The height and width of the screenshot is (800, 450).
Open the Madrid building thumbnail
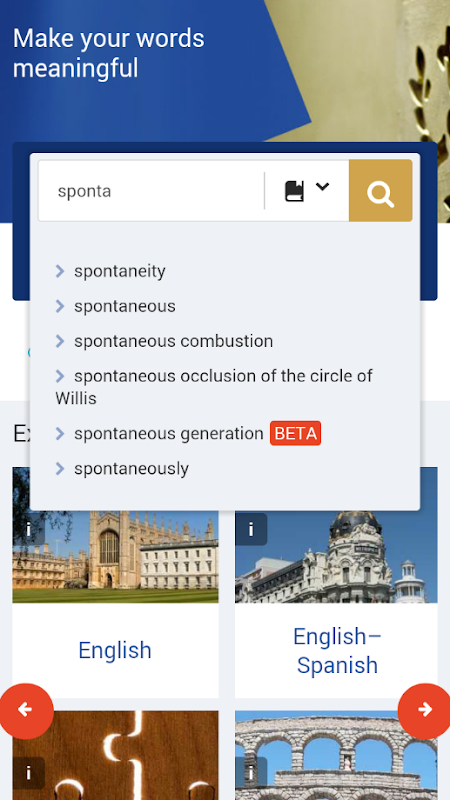point(336,535)
